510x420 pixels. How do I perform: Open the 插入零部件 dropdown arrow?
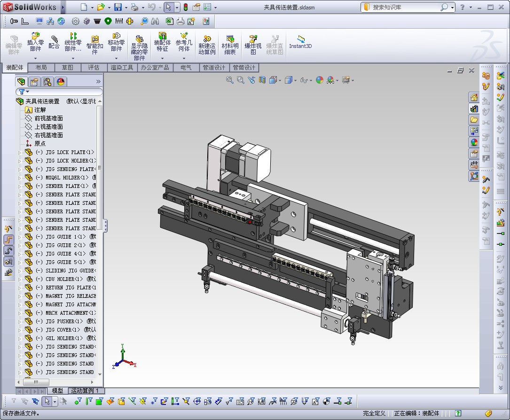(35, 59)
